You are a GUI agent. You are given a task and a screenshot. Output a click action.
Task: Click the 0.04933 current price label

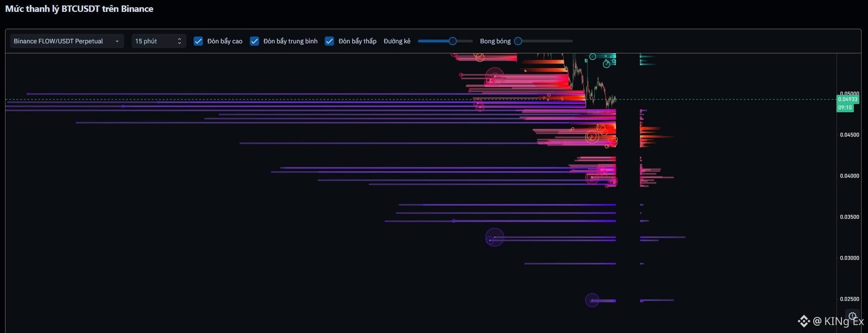tap(847, 99)
